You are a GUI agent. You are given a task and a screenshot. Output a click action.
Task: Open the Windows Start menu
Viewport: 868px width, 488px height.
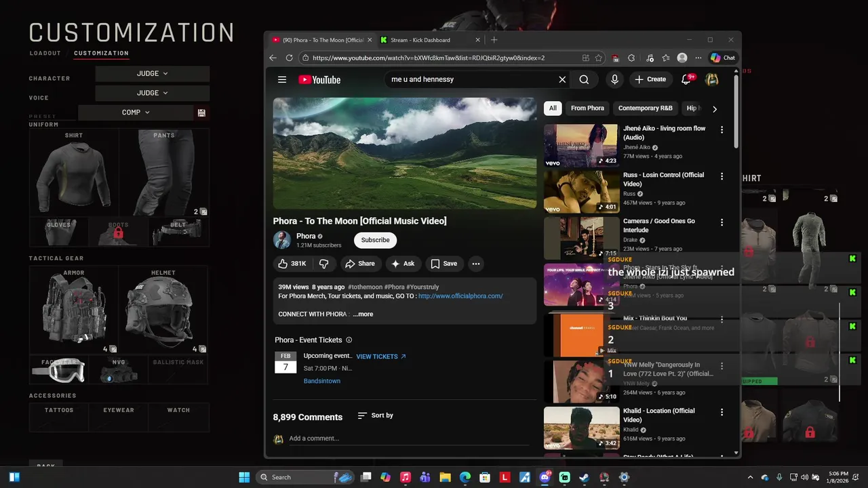pos(244,477)
